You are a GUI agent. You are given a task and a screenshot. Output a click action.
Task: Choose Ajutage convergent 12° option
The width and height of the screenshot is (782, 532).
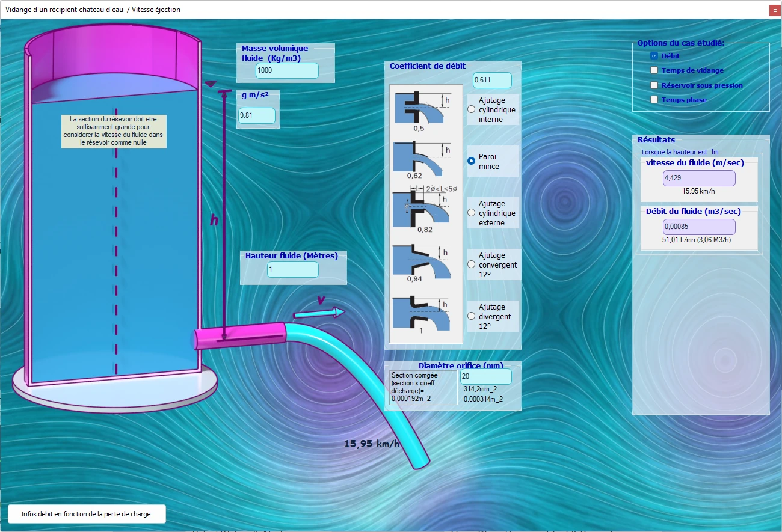pyautogui.click(x=472, y=264)
